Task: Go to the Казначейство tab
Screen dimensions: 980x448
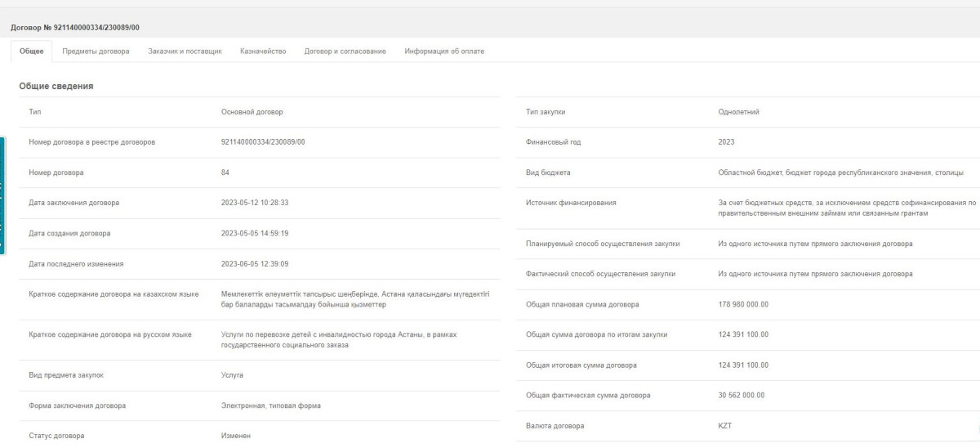Action: (262, 52)
